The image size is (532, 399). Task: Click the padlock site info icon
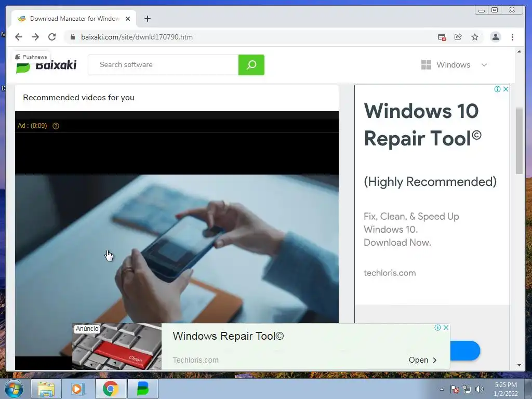pyautogui.click(x=72, y=37)
